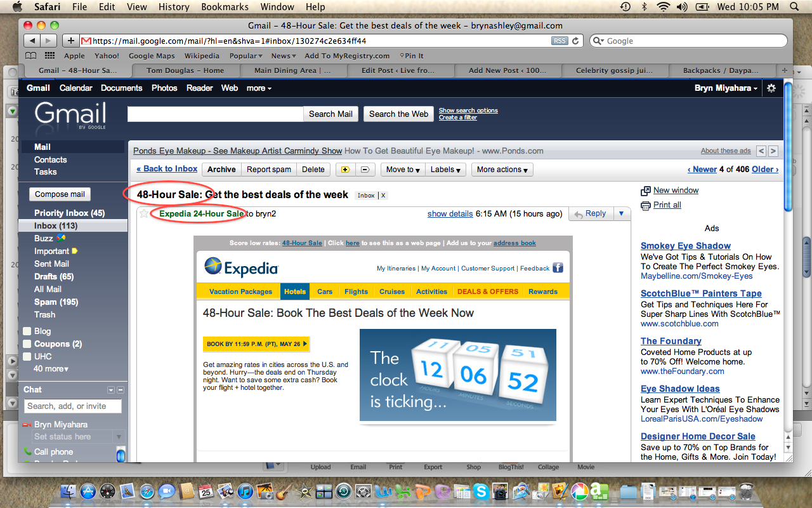Open the Bryn Miyahara account menu
Screen dimensions: 812x508
pos(726,88)
